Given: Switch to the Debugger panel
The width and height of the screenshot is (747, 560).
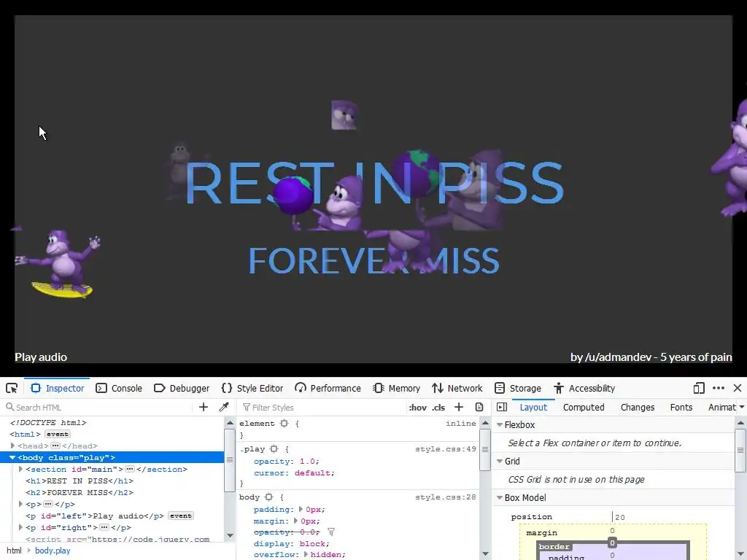Looking at the screenshot, I should coord(182,388).
